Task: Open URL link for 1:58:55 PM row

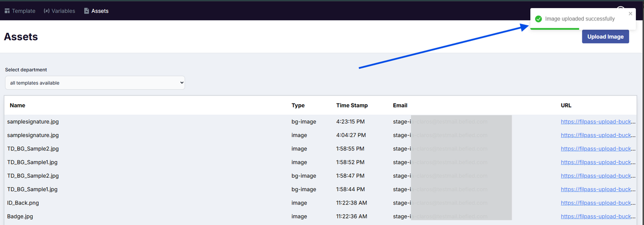Action: pos(598,149)
